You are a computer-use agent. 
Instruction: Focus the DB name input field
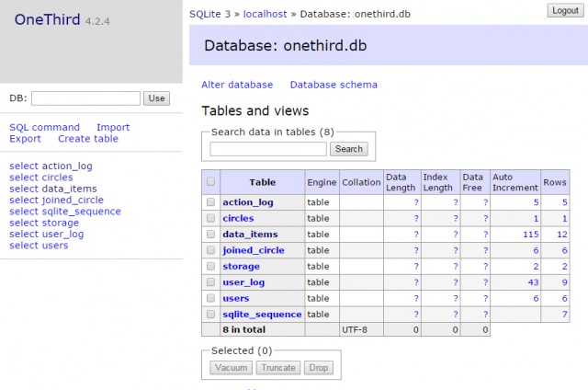pos(85,98)
